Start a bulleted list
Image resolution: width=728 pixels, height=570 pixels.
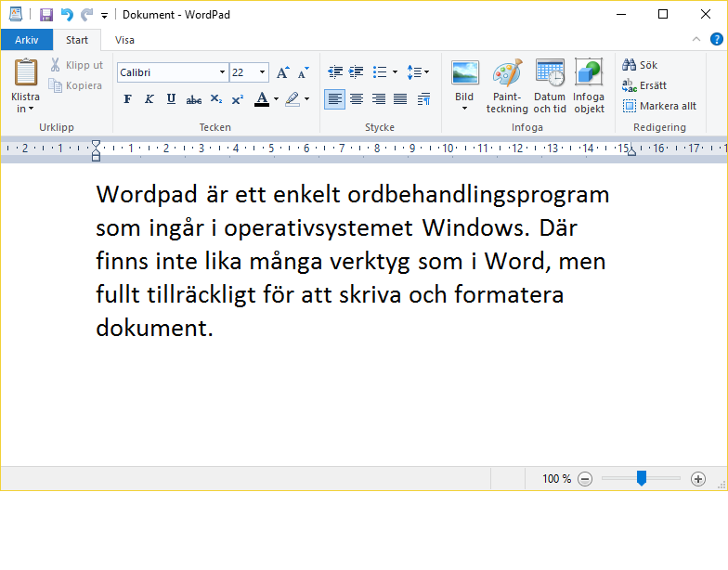pos(380,72)
